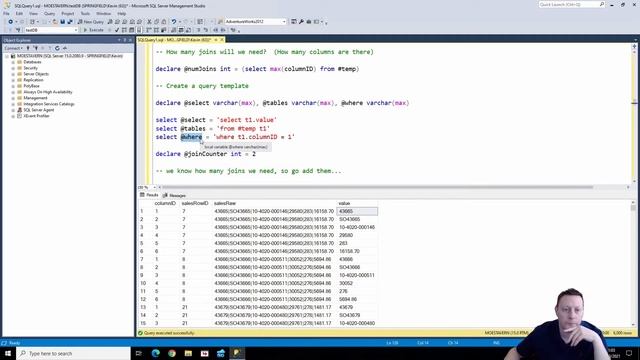Click the Save disk icon

(62, 22)
